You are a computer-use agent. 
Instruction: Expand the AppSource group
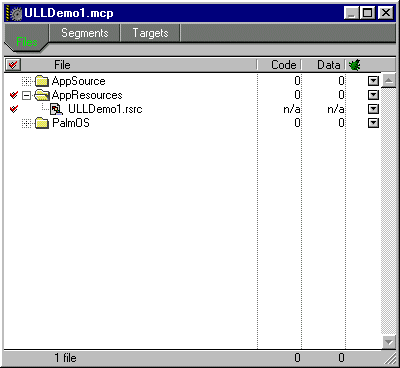27,81
